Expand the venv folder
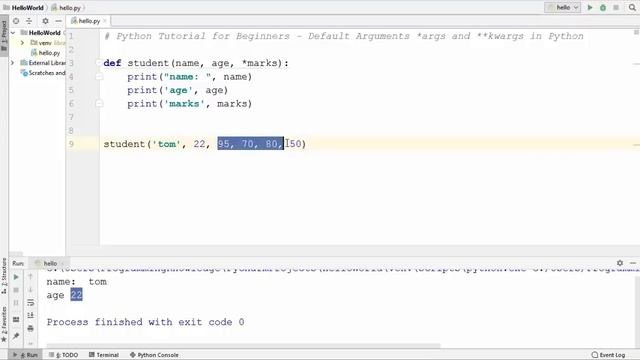The height and width of the screenshot is (360, 640). pyautogui.click(x=22, y=43)
